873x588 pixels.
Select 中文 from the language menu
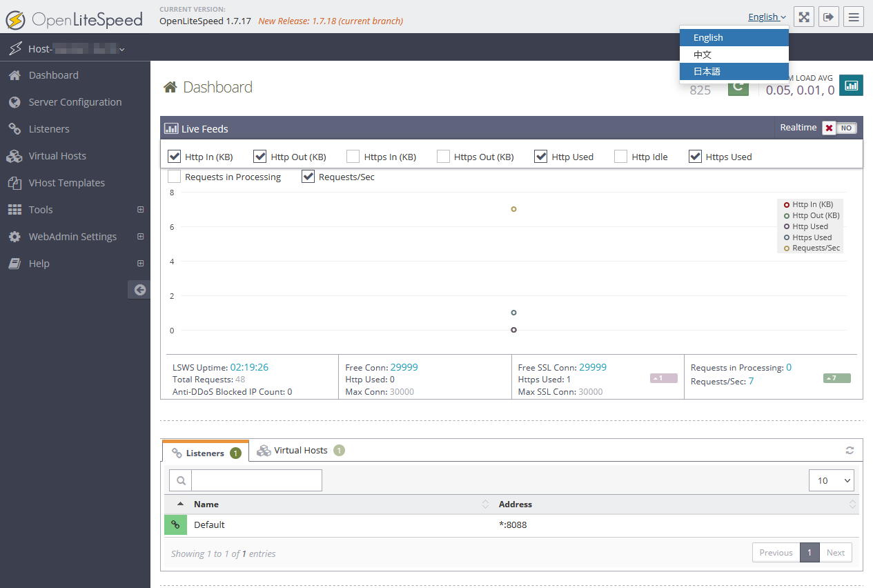pos(734,55)
